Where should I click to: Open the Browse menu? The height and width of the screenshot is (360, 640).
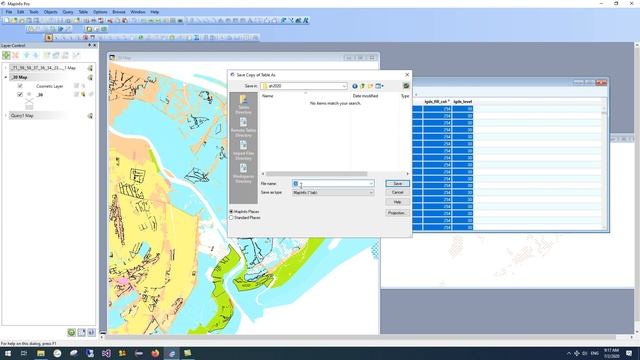click(119, 12)
